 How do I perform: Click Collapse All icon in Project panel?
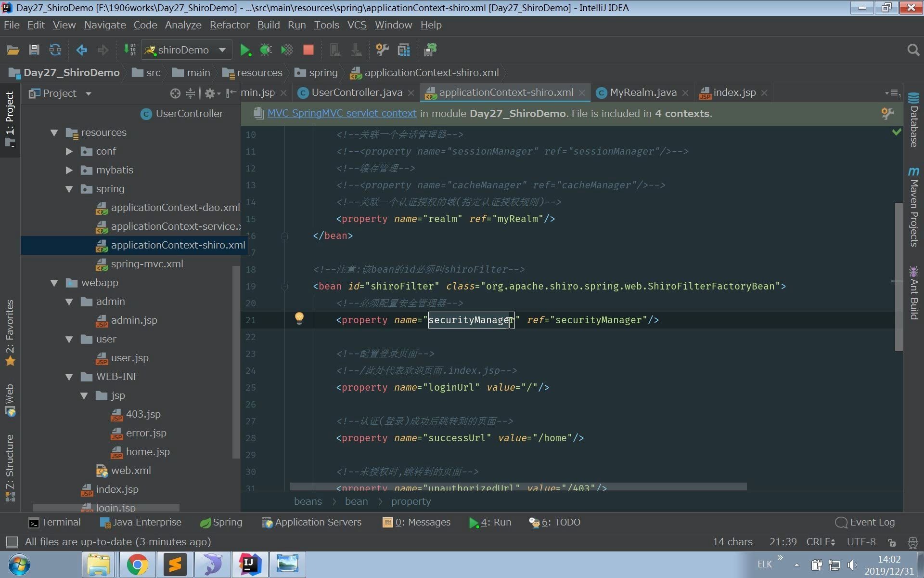tap(190, 93)
